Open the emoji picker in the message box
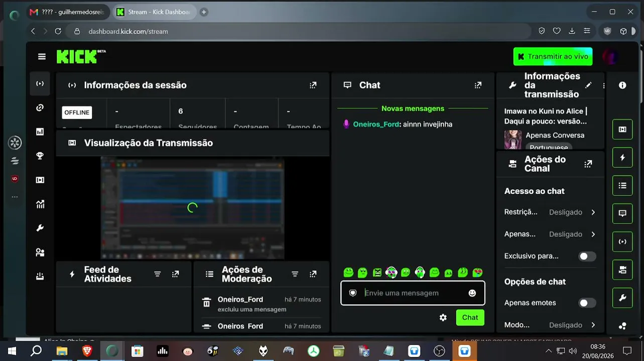This screenshot has height=361, width=644. [472, 293]
